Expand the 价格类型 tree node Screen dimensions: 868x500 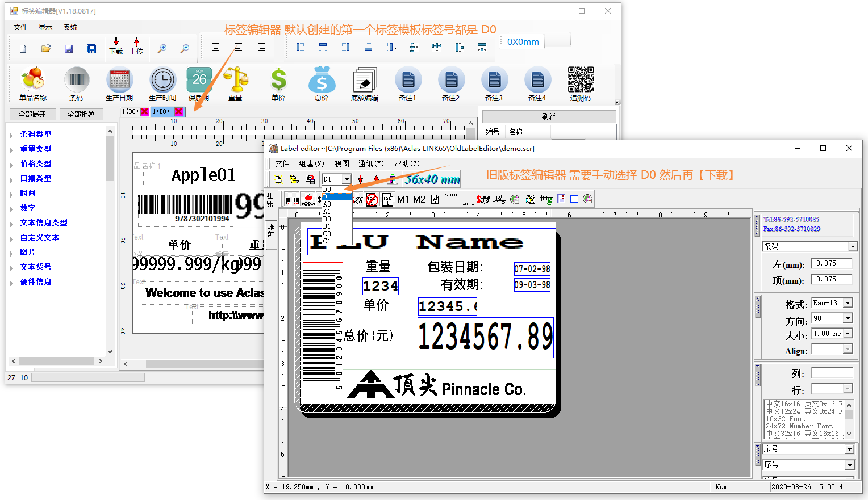click(x=12, y=164)
